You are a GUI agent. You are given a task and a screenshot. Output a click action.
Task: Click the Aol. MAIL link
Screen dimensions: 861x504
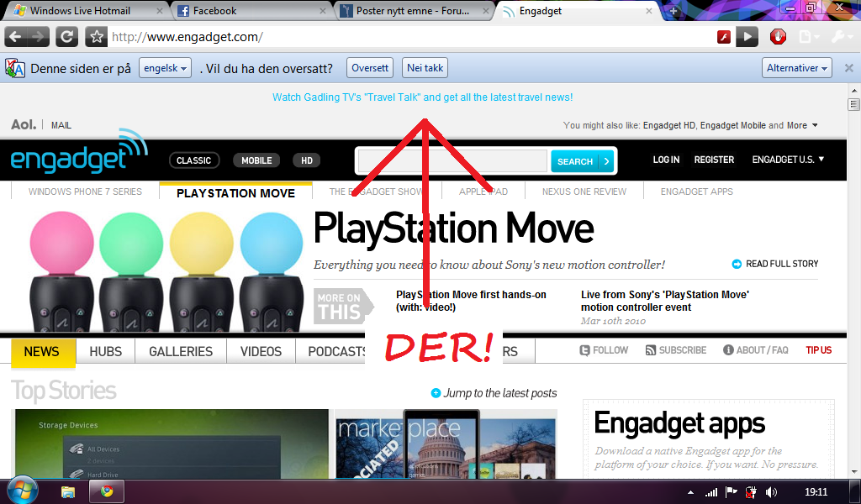[x=61, y=125]
